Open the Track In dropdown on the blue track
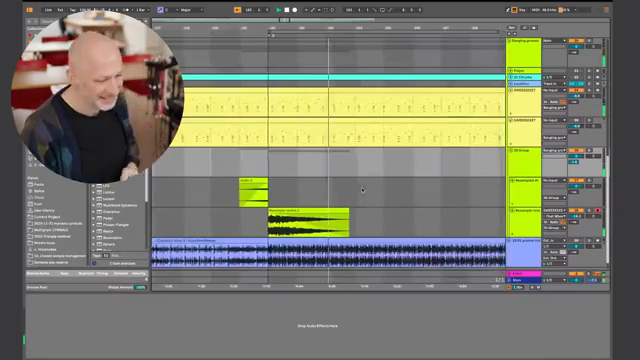 pos(554,84)
